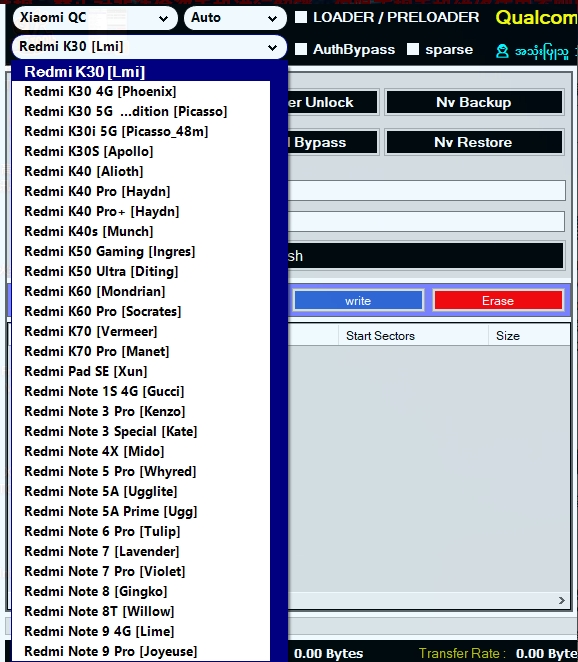Choose Redmi K60 [Mondrian]
Viewport: 578px width, 662px height.
click(141, 291)
